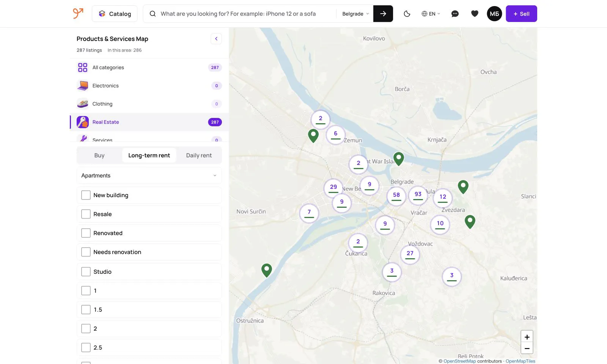Click green pin near Ostružnica river
Viewport: 607px width, 364px height.
coord(267,270)
